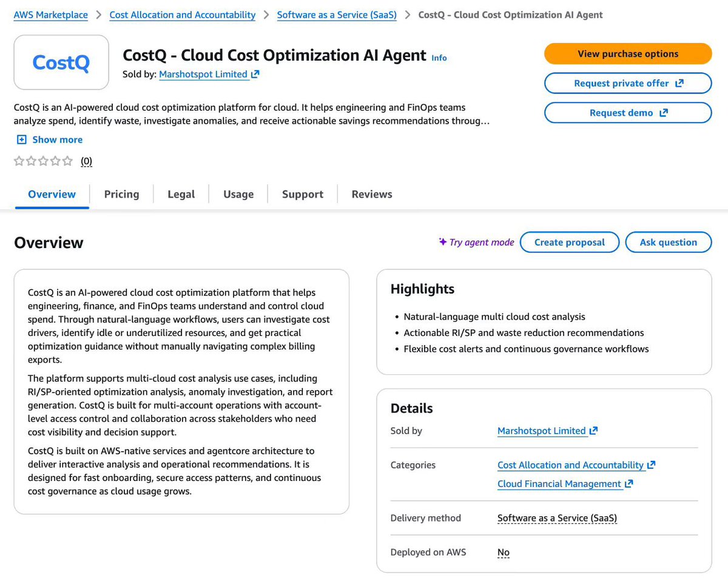The width and height of the screenshot is (728, 581).
Task: Click the 'Delivery method' label
Action: point(426,518)
